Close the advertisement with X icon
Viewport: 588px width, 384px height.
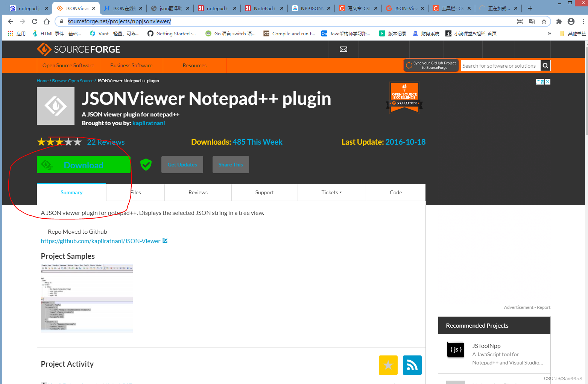point(548,82)
